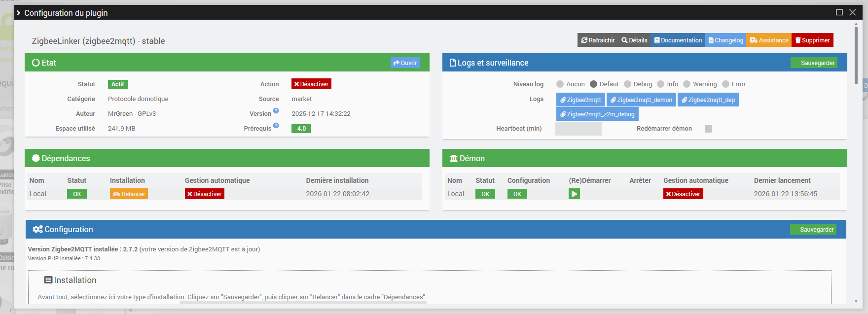Click the 'market' source value

pos(301,99)
